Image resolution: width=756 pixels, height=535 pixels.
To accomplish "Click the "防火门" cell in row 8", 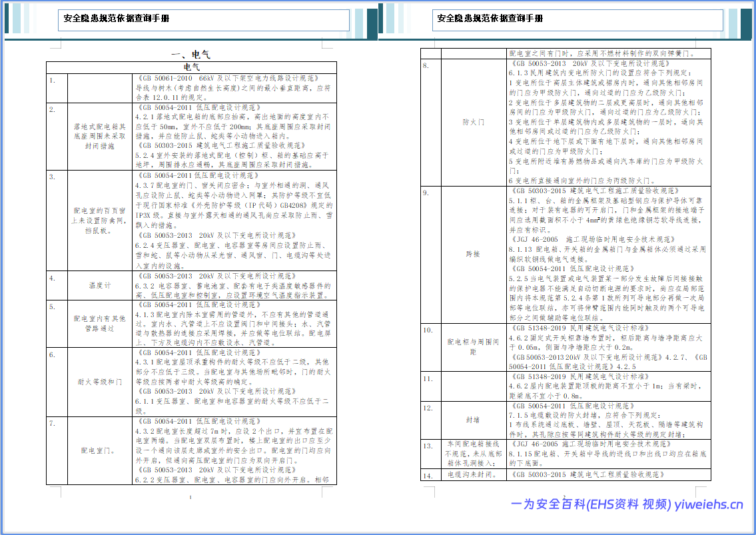I will point(474,123).
